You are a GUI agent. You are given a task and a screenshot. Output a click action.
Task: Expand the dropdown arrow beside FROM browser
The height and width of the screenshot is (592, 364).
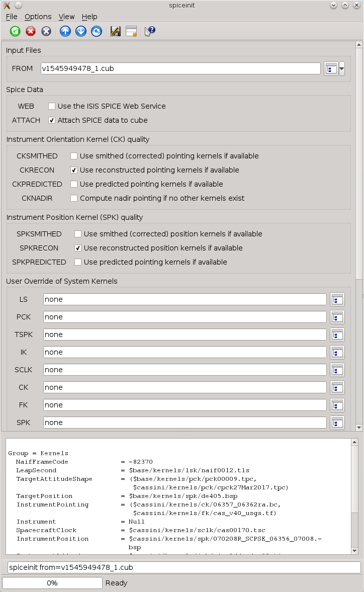pos(342,68)
